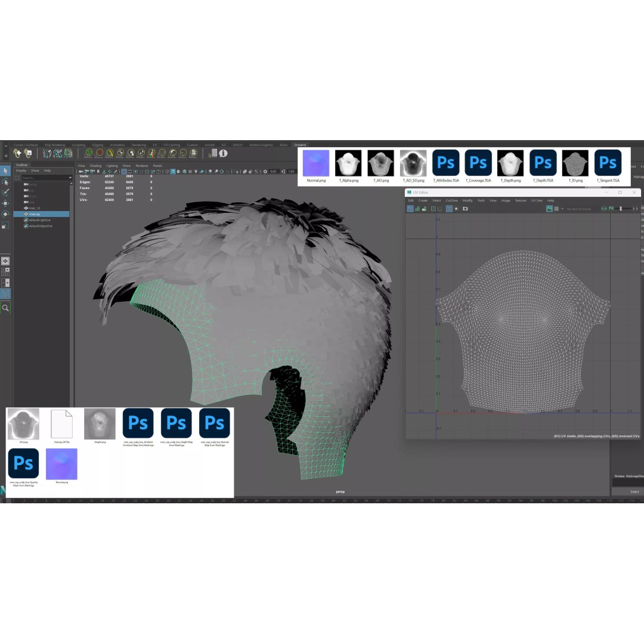This screenshot has height=644, width=644.
Task: Open the Normal.png thumbnail in the top strip
Action: tap(316, 162)
